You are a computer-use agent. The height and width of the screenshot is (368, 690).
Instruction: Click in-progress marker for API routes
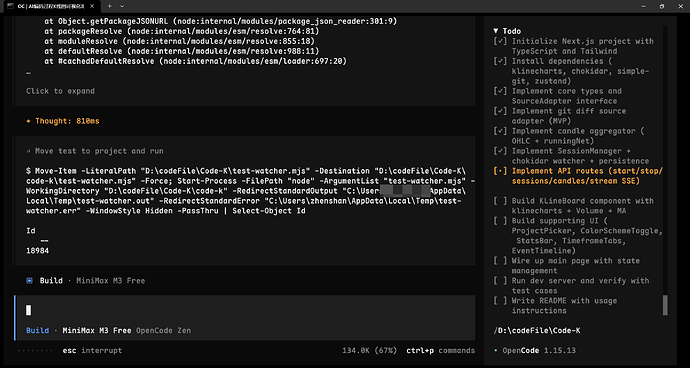(x=500, y=171)
